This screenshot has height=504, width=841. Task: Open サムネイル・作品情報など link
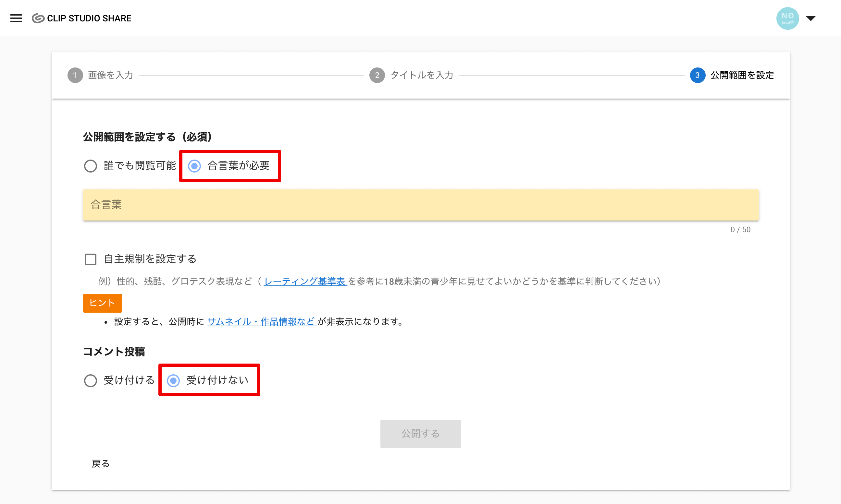(261, 321)
